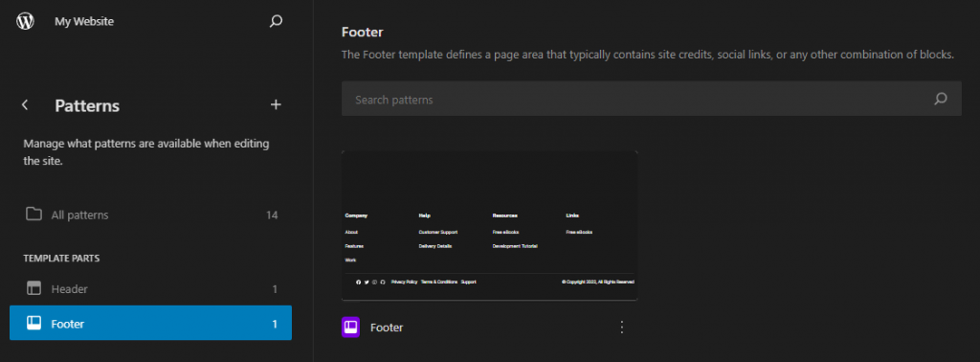Click the Footer heading at the top of the page
Screen dimensions: 980x362
(x=363, y=32)
